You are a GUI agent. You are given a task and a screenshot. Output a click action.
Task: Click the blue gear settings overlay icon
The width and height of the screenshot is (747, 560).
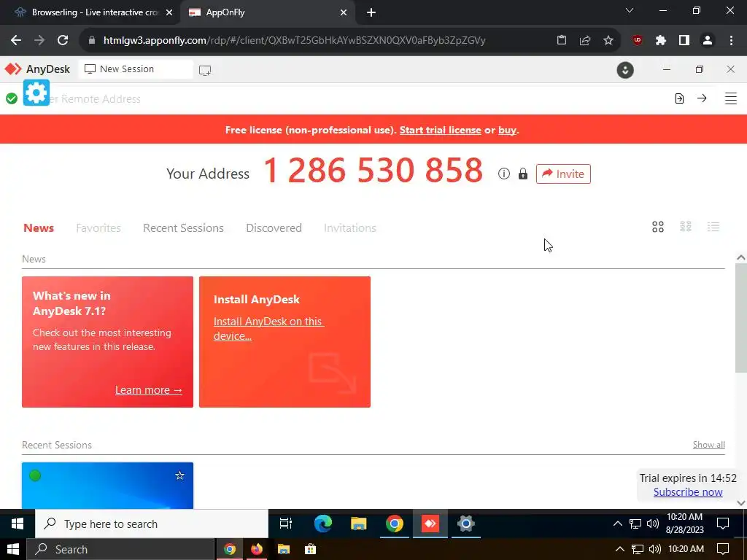pos(36,93)
